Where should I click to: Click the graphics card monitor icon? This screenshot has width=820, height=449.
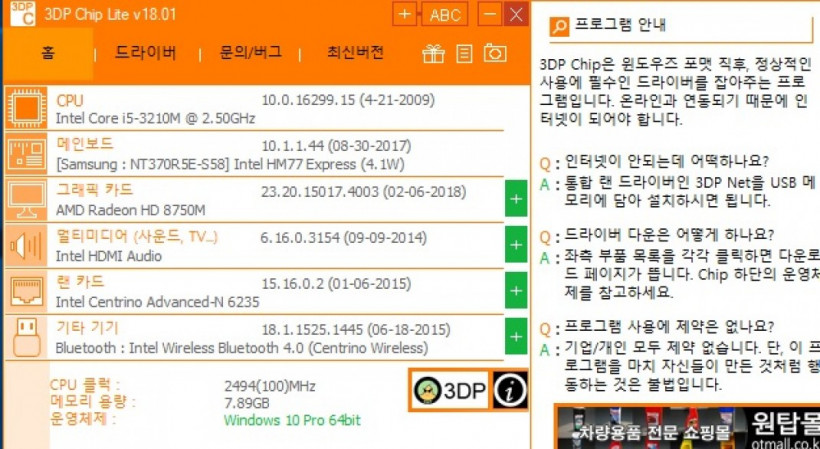(26, 200)
